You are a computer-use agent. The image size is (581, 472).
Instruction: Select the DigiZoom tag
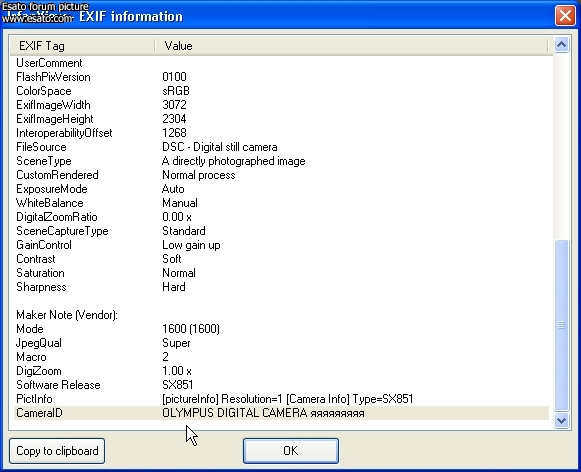pyautogui.click(x=39, y=371)
